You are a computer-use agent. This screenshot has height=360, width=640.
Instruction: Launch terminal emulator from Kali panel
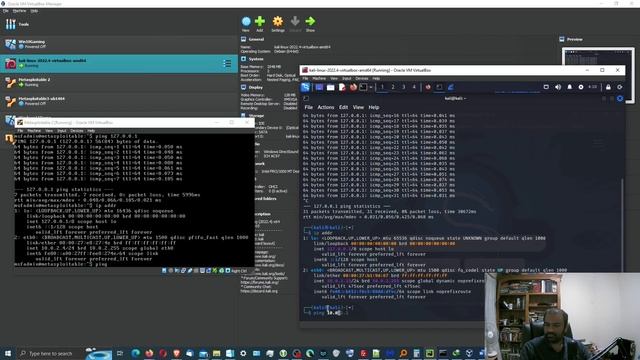pos(363,87)
